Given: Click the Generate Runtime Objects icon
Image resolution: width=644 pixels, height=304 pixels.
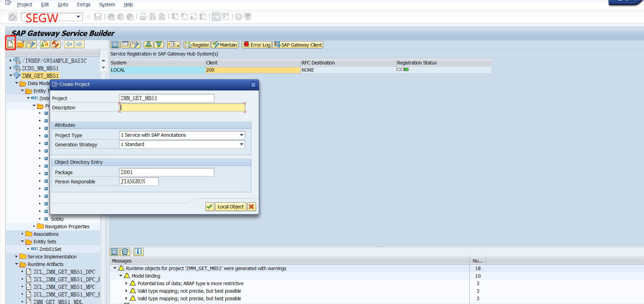Looking at the screenshot, I should (x=55, y=44).
